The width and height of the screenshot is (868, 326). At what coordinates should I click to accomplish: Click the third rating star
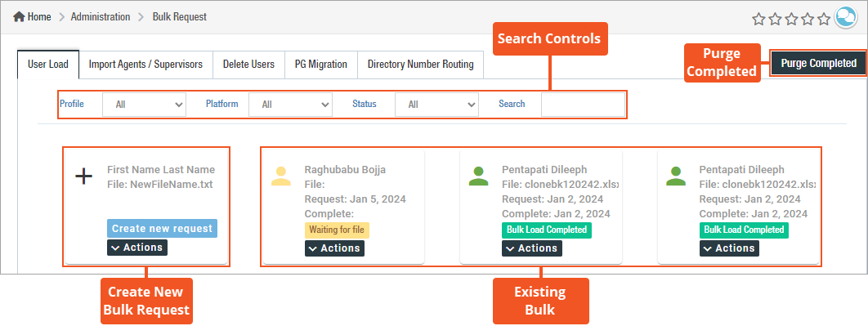pos(792,20)
